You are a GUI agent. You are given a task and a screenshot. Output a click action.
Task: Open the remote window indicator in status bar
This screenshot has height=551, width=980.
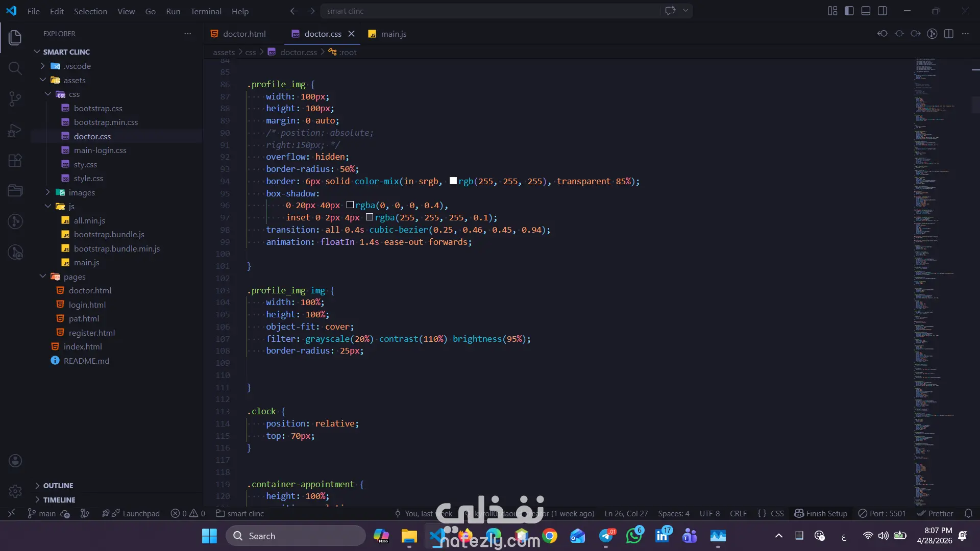point(11,513)
